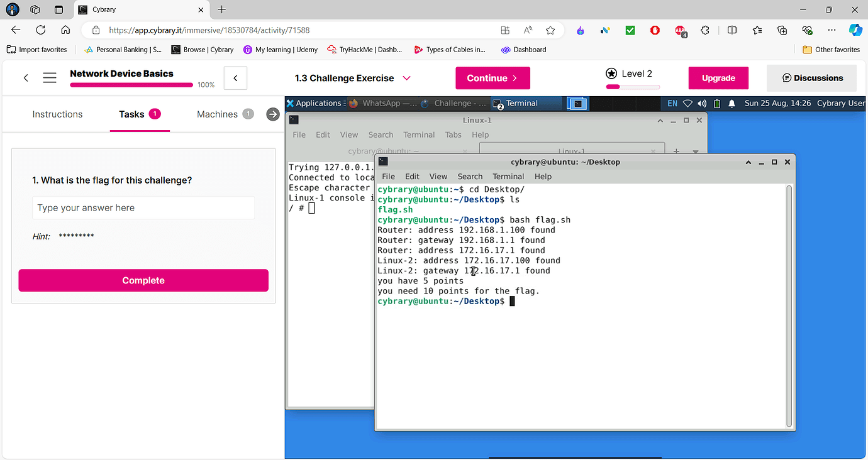
Task: Expand the 1.3 Challenge Exercise dropdown
Action: click(x=406, y=78)
